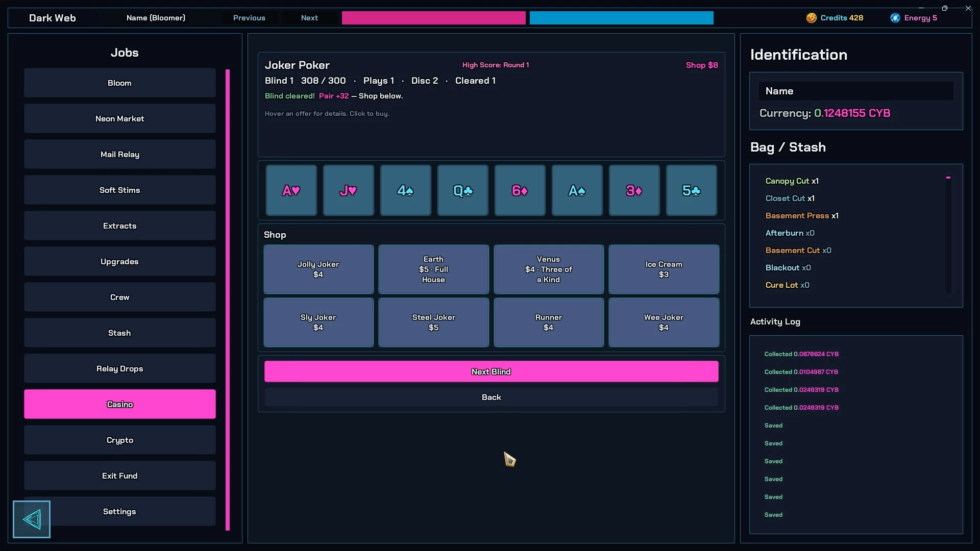The image size is (980, 551).
Task: Click the Energy orb icon
Action: 895,18
